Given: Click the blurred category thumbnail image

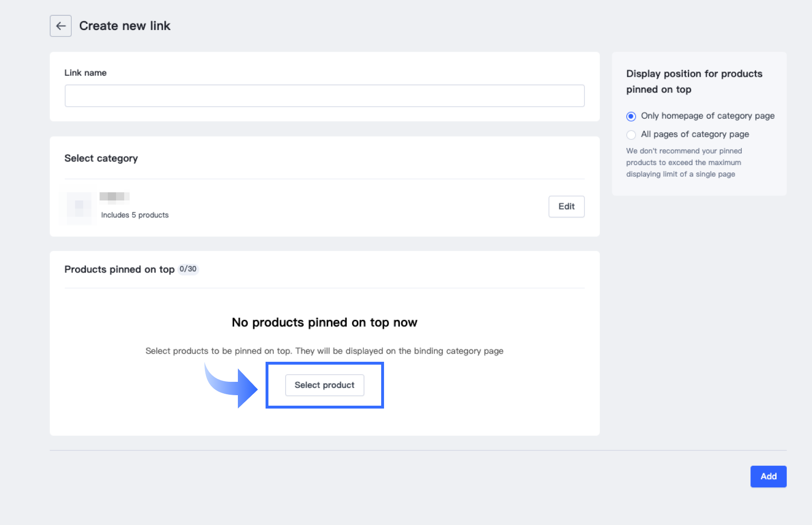Looking at the screenshot, I should 79,206.
